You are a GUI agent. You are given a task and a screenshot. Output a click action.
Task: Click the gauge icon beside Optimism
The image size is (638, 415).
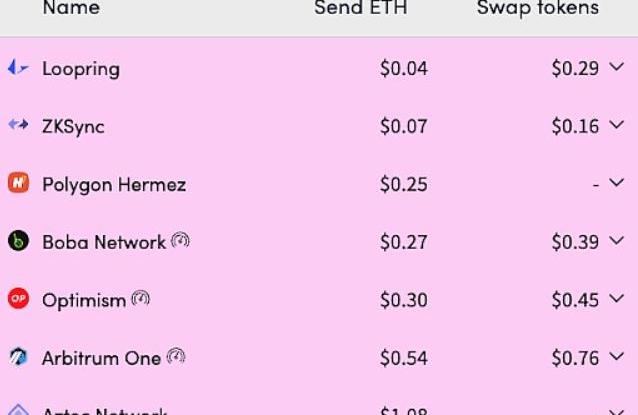(x=141, y=298)
